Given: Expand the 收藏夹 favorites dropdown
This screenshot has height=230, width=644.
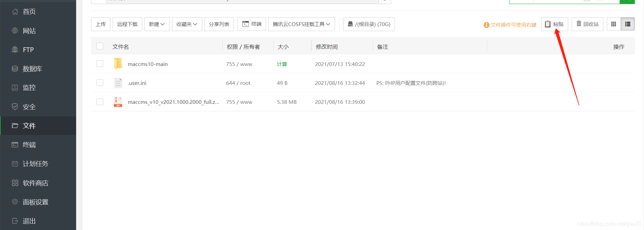Looking at the screenshot, I should pyautogui.click(x=187, y=24).
